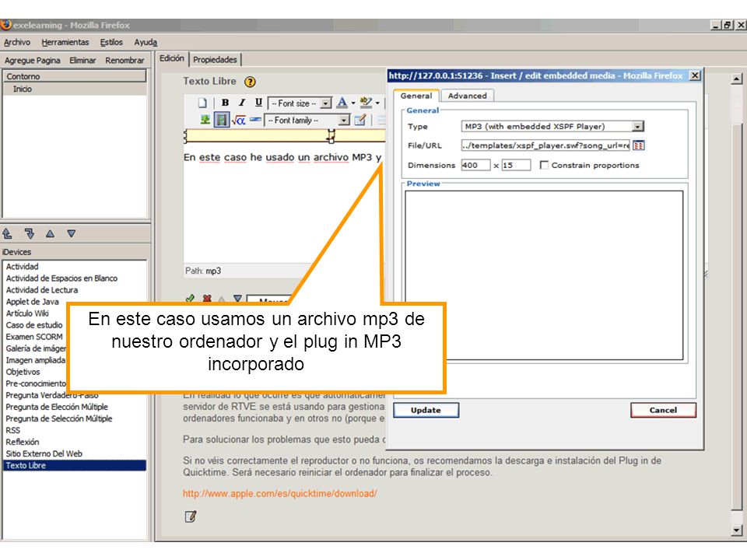Viewport: 747px width, 560px height.
Task: Open the Herramientas menu
Action: (x=65, y=42)
